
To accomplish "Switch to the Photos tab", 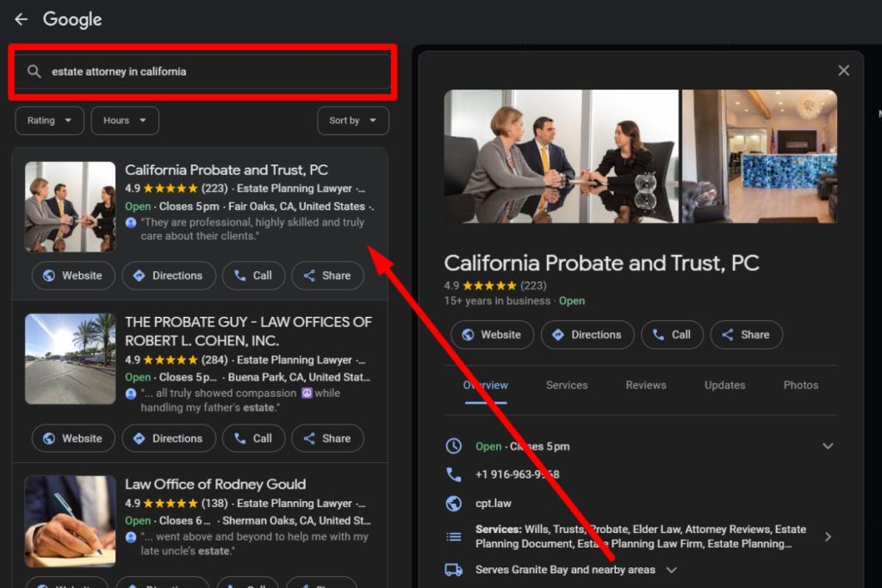I will (x=800, y=386).
